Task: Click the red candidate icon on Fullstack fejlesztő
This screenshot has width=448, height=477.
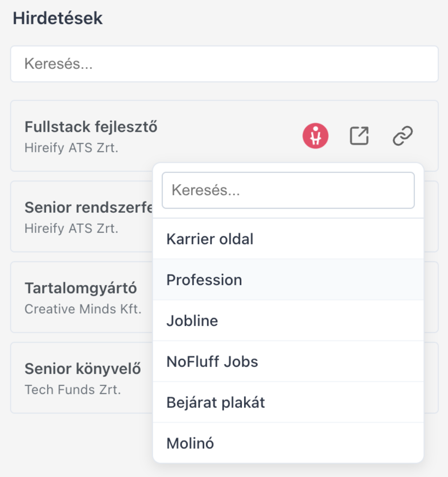Action: pos(315,136)
